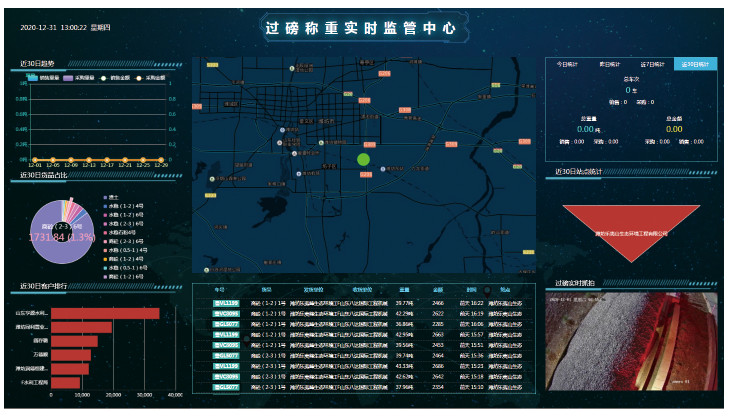Select plate badge in the 前天 16:22 row

tap(226, 304)
